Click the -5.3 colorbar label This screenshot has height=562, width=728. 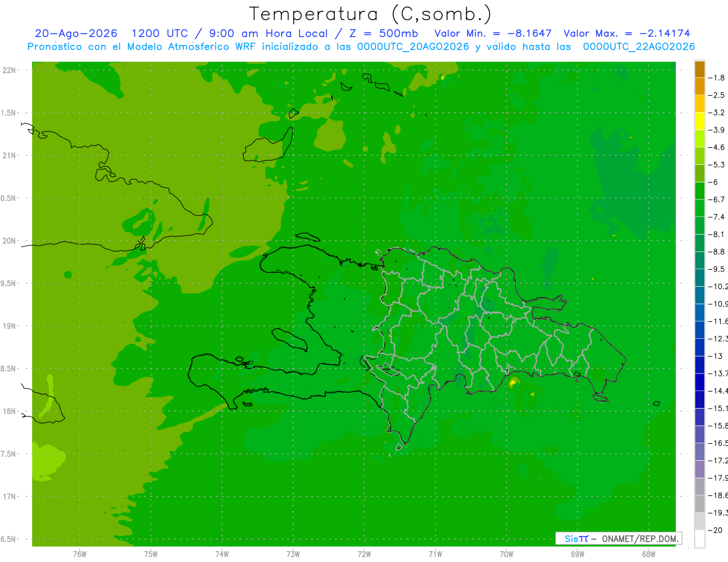tap(718, 165)
